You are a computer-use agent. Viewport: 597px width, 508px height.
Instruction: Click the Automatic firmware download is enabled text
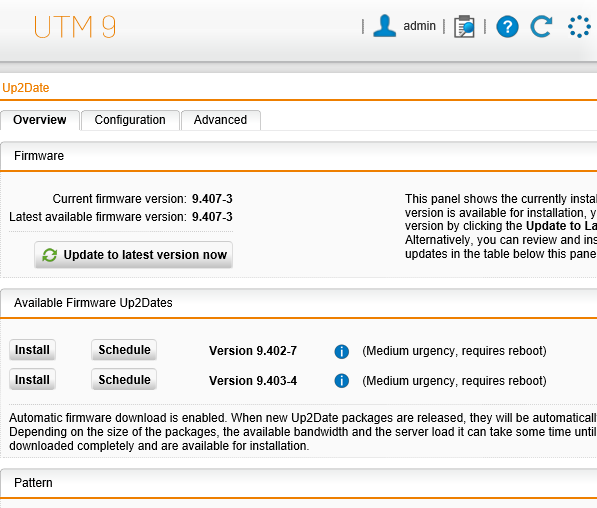(118, 418)
